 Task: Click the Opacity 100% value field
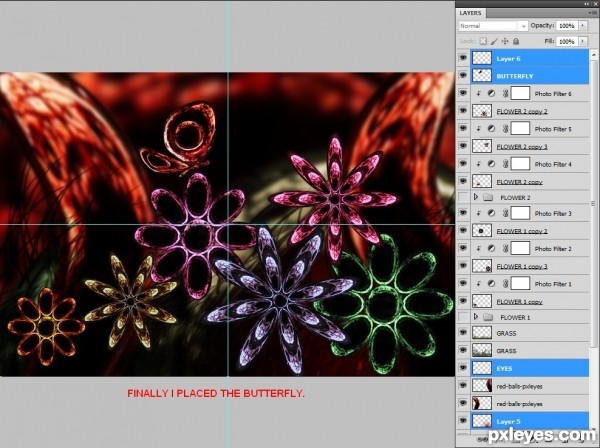click(567, 26)
